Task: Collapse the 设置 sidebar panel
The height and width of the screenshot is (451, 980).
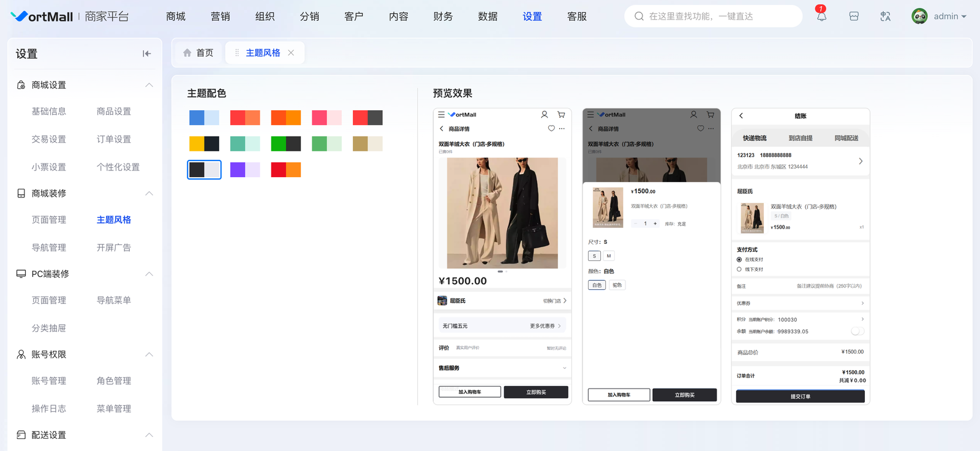Action: point(146,54)
